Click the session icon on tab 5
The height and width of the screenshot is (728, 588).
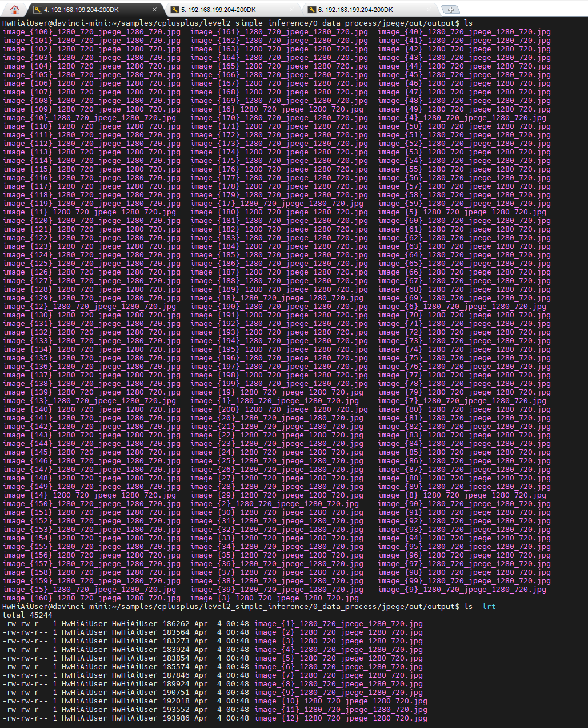coord(175,10)
